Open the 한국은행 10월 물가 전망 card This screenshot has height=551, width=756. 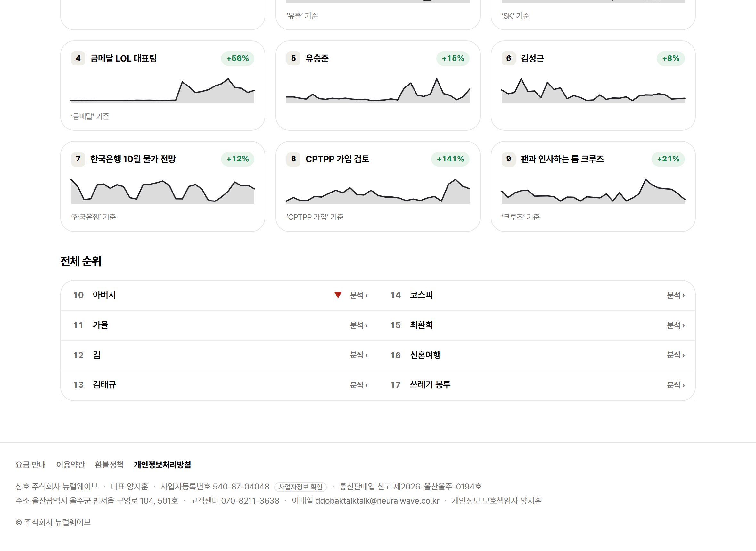[163, 186]
